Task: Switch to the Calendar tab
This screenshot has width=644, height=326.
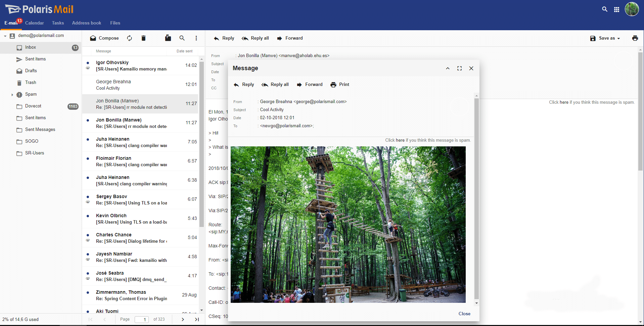Action: tap(34, 23)
